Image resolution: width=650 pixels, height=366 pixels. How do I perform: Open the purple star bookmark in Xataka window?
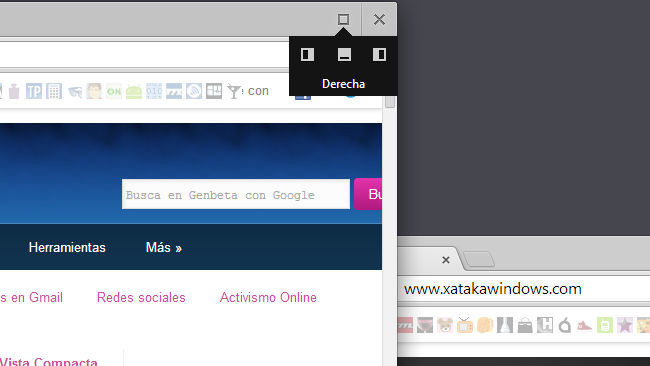point(625,325)
